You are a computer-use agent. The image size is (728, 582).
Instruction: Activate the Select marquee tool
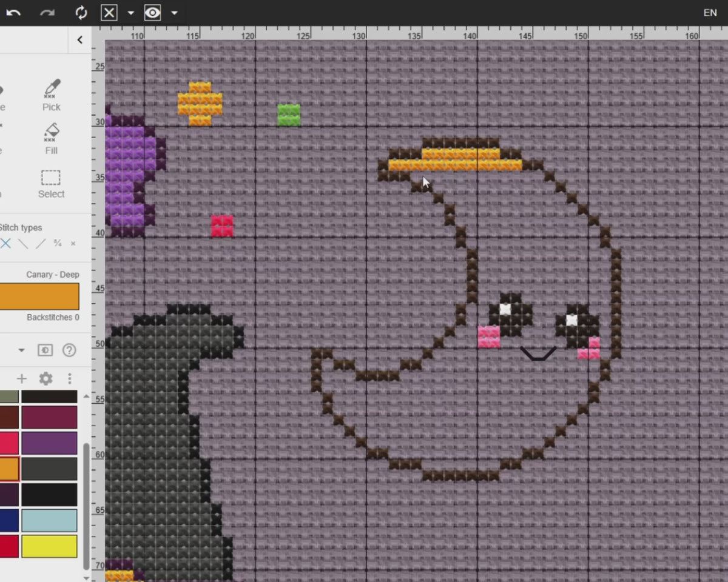pyautogui.click(x=51, y=184)
